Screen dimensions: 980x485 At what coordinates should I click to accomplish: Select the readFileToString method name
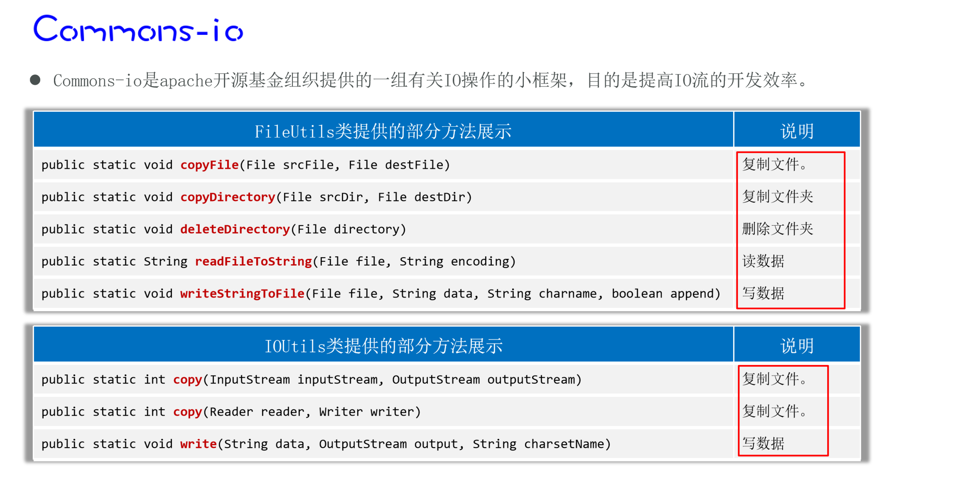click(x=253, y=261)
